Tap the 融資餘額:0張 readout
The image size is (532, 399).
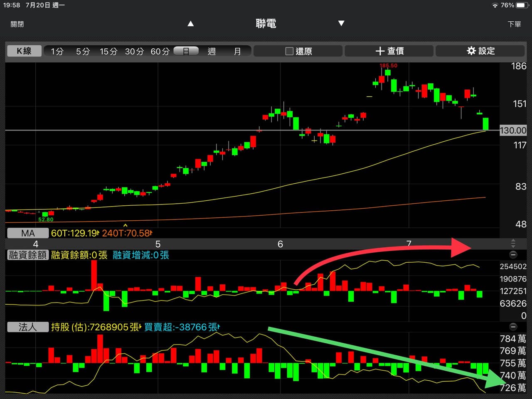click(79, 255)
